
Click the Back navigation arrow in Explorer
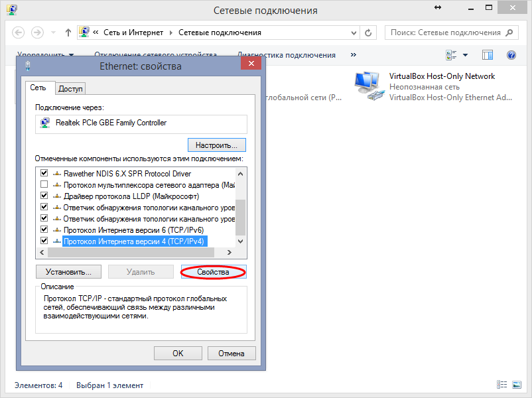click(19, 33)
